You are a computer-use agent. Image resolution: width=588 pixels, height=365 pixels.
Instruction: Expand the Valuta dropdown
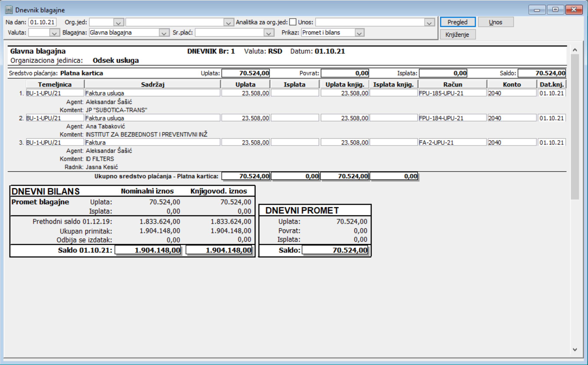pos(54,33)
